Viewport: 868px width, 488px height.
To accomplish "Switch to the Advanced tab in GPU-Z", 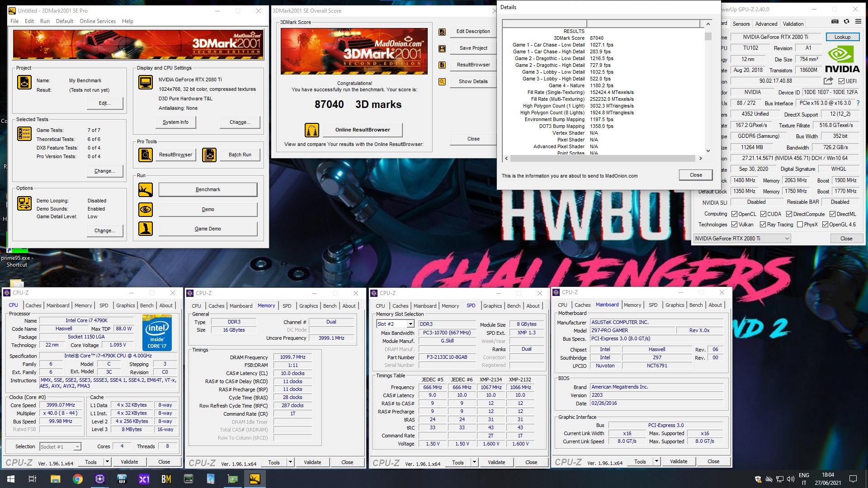I will [766, 24].
